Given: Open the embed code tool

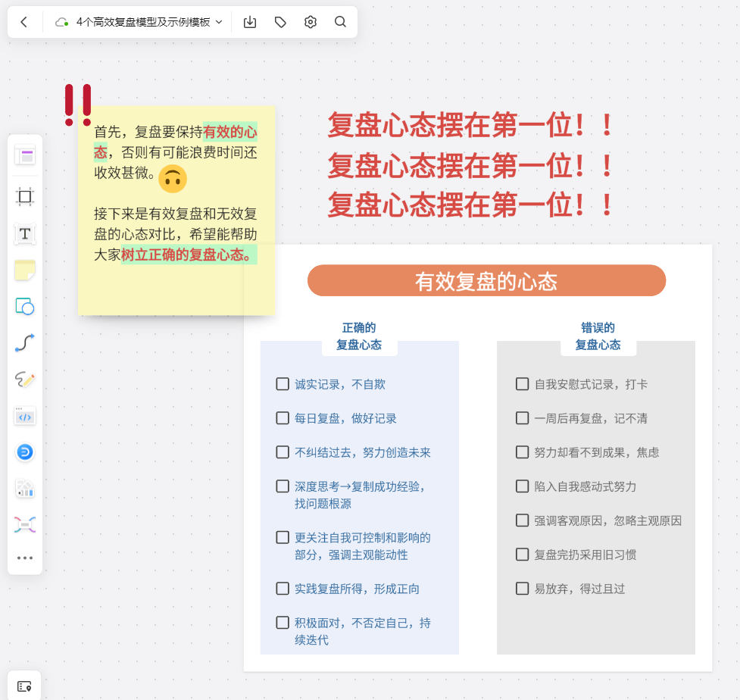Looking at the screenshot, I should 25,416.
